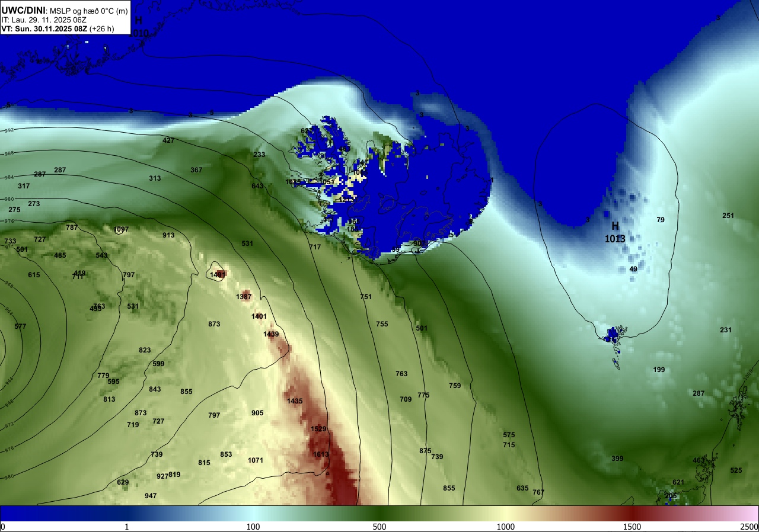Screen dimensions: 759x532
Task: Click the 1500 label on color scale
Action: click(x=632, y=527)
